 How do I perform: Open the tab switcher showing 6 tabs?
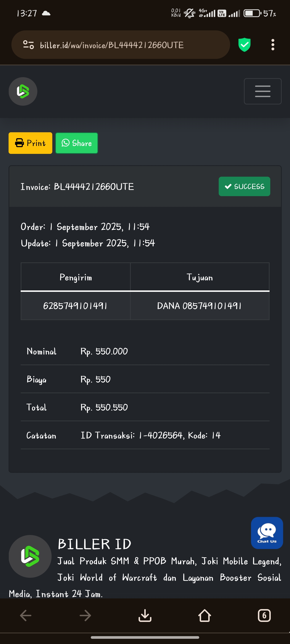(x=264, y=615)
